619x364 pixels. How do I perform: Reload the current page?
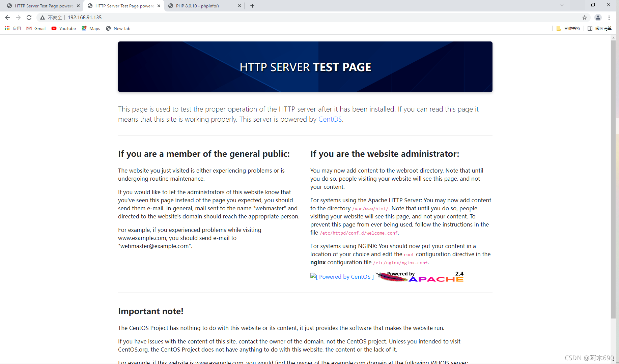point(29,18)
